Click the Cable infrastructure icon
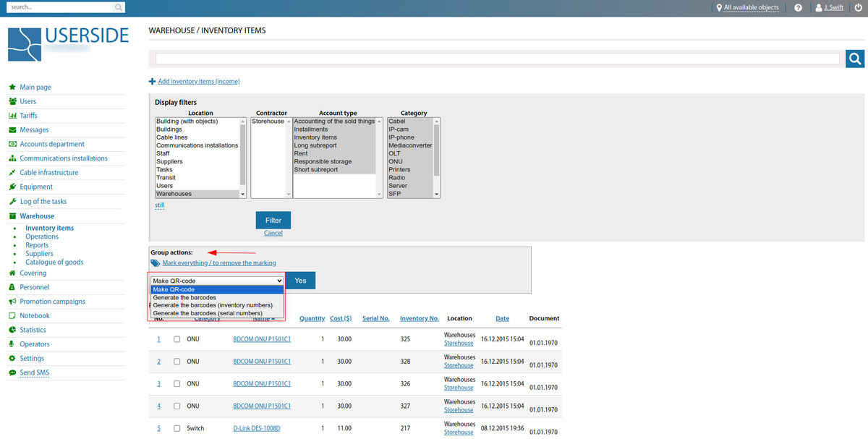The height and width of the screenshot is (439, 868). (12, 173)
